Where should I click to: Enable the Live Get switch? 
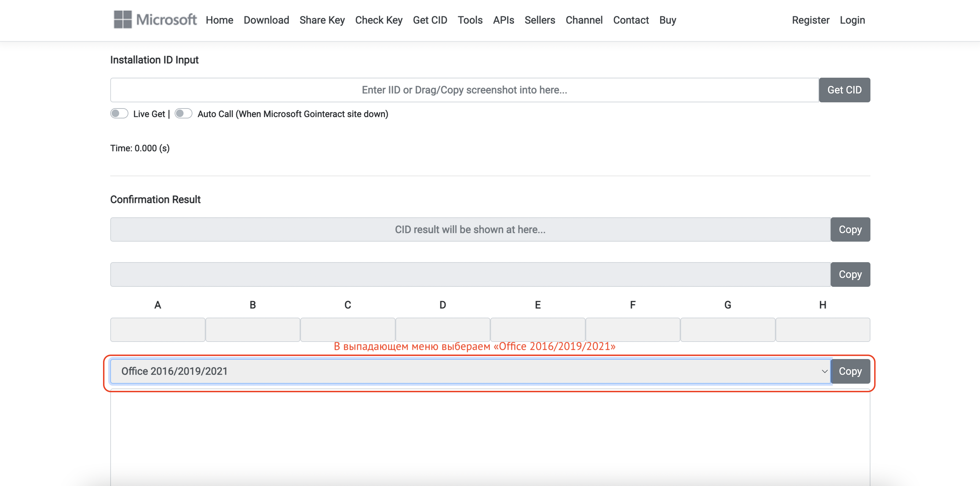pyautogui.click(x=119, y=114)
